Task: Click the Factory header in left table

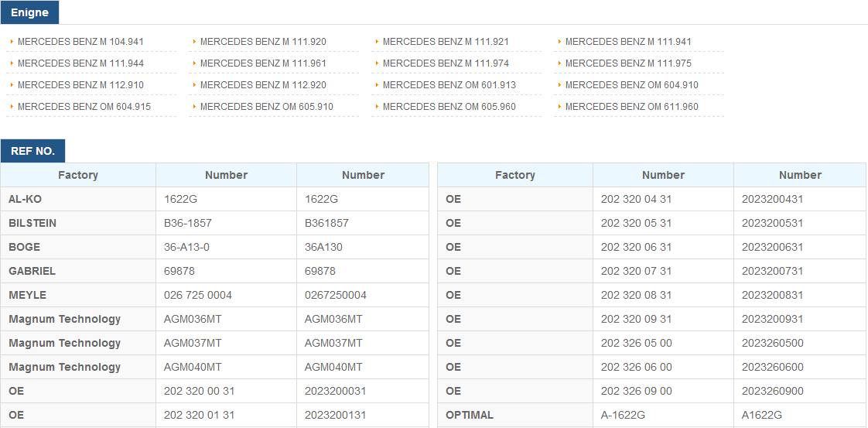Action: tap(78, 175)
